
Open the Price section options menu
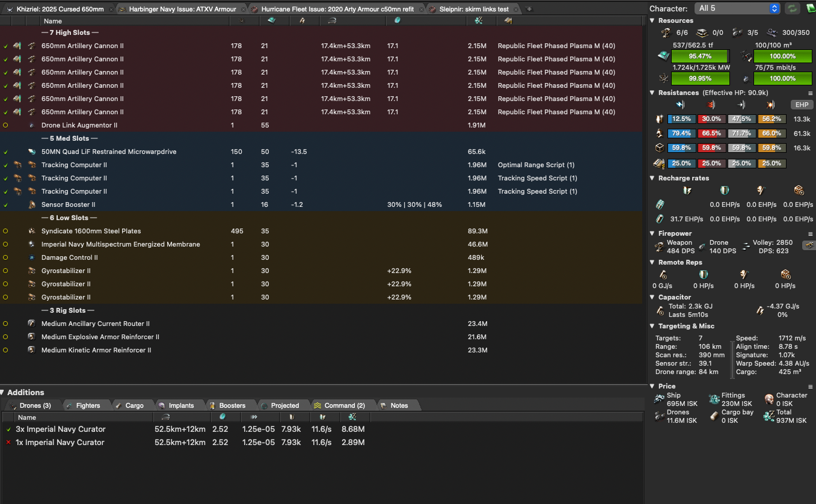coord(810,387)
